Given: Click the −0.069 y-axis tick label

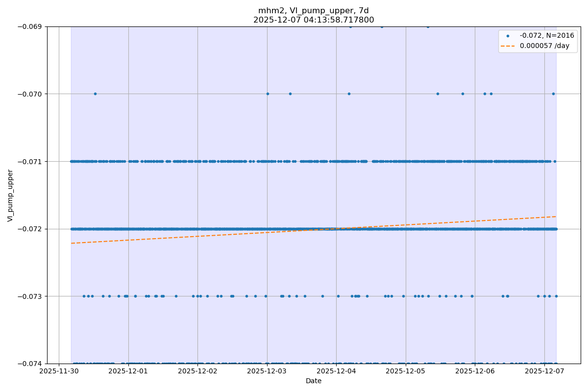Looking at the screenshot, I should [30, 26].
